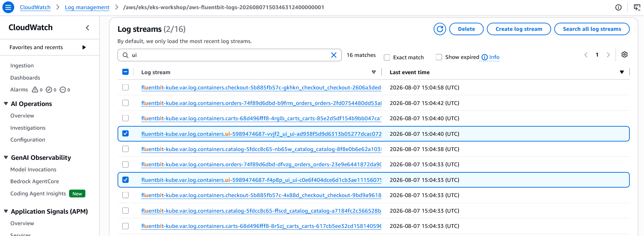Collapse the AI Operations section

tap(6, 104)
